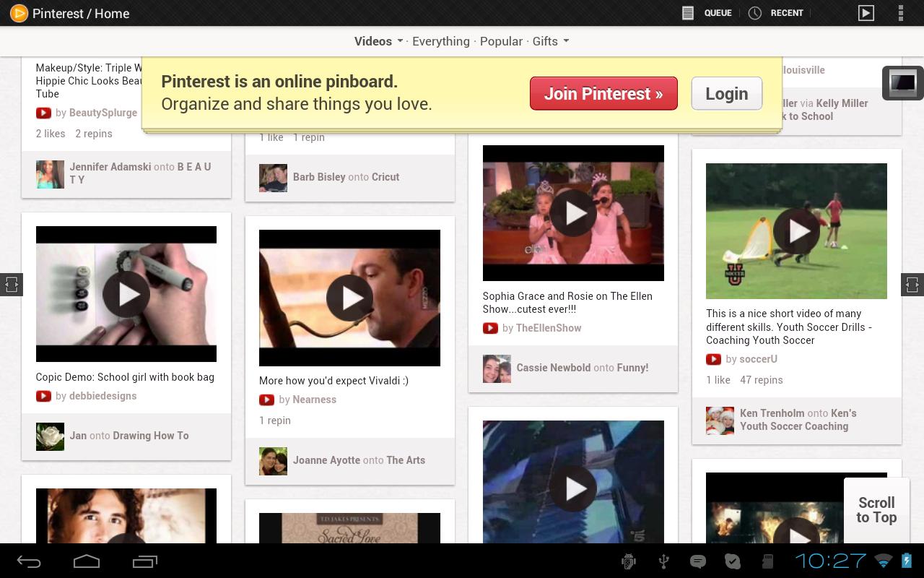Tap YouTube icon beside BeautySplurge
Viewport: 924px width, 578px height.
[x=43, y=113]
